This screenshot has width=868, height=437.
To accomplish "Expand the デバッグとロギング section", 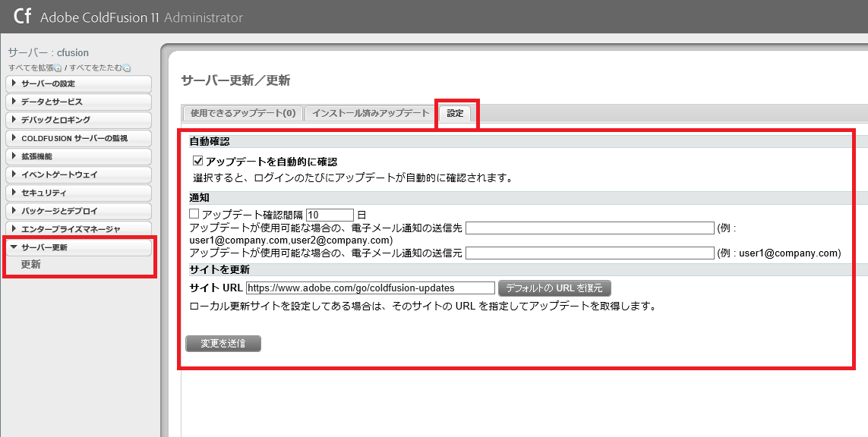I will (x=79, y=120).
